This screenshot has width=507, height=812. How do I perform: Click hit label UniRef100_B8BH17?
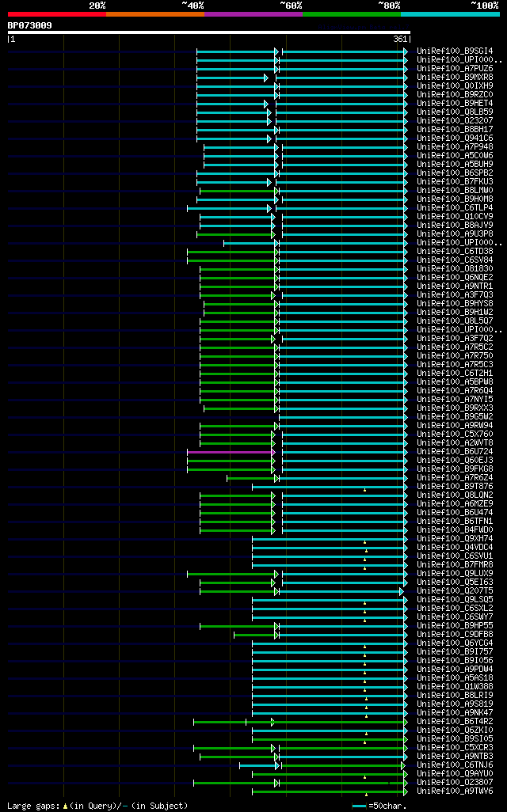point(456,130)
